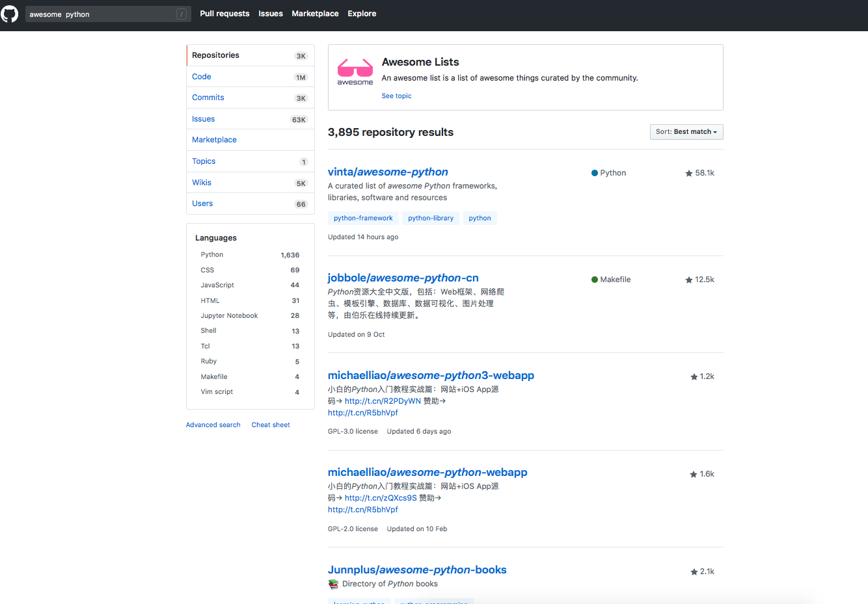The image size is (868, 604).
Task: Open http://t.cn/R5bhVpf under awesome-python3-webapp
Action: tap(362, 413)
